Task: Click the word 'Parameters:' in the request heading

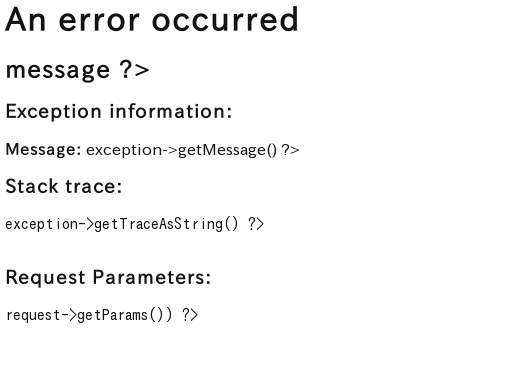Action: coord(152,277)
